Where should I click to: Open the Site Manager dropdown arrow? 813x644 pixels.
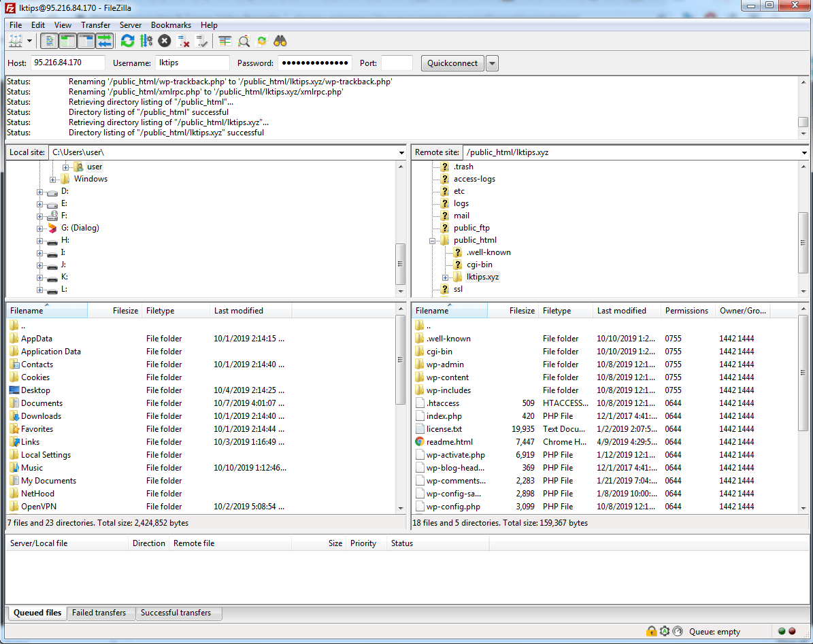tap(29, 41)
